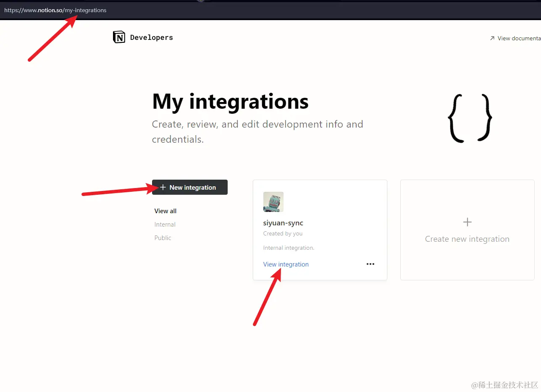
Task: Open the View integration link
Action: pyautogui.click(x=286, y=264)
